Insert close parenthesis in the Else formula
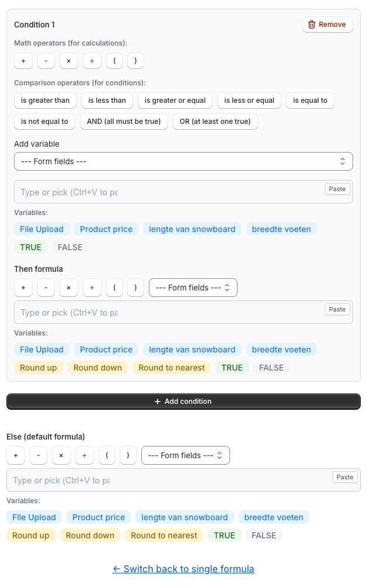 128,455
